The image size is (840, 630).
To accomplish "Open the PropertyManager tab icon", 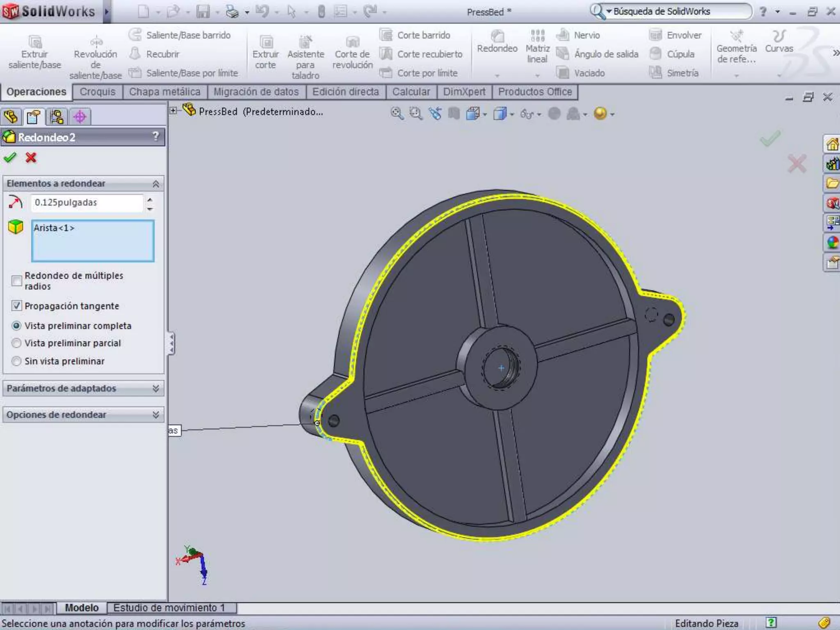I will pyautogui.click(x=34, y=117).
